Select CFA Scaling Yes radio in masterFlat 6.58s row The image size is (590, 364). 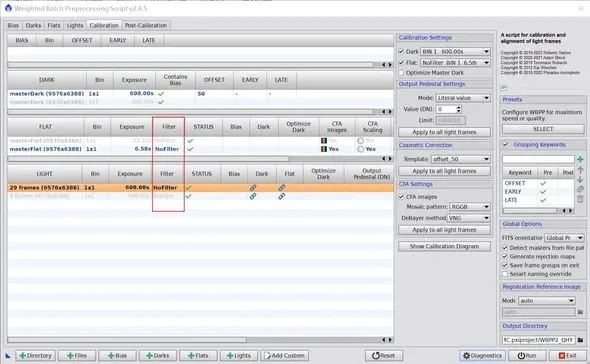click(x=360, y=149)
